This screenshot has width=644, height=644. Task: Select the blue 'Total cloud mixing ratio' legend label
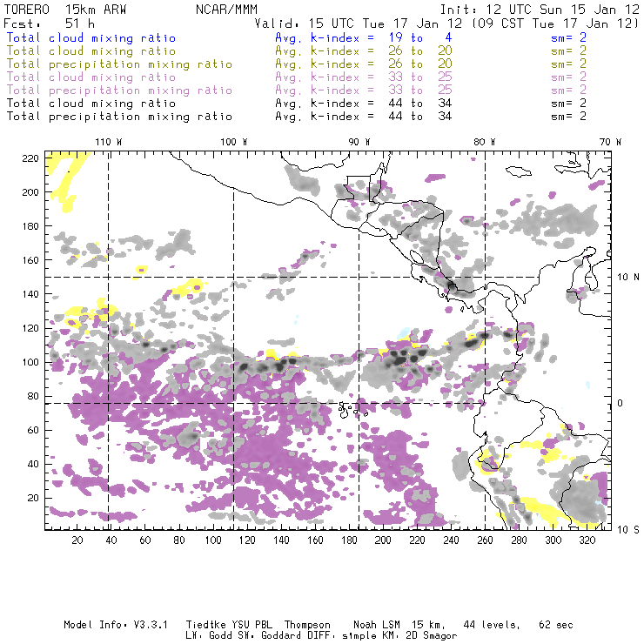tap(91, 37)
